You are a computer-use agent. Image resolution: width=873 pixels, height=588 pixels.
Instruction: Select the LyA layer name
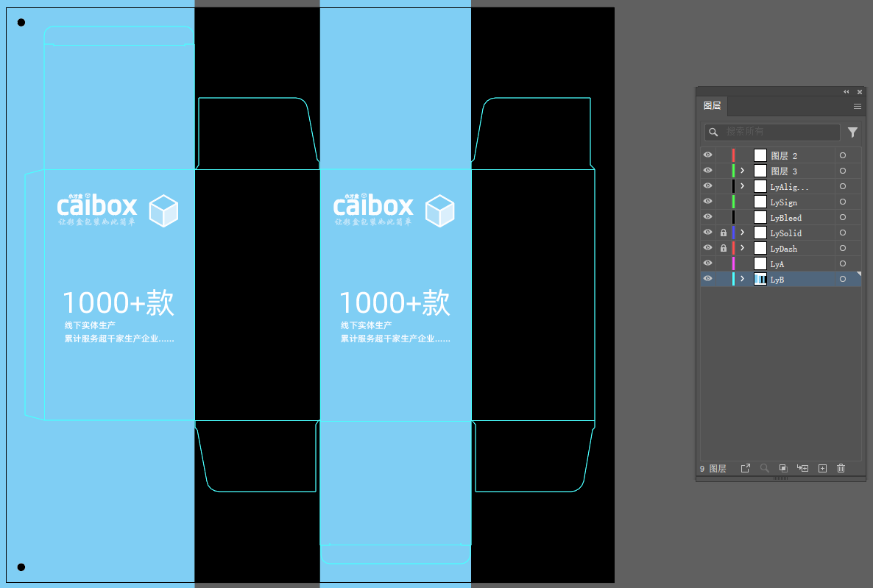coord(777,264)
